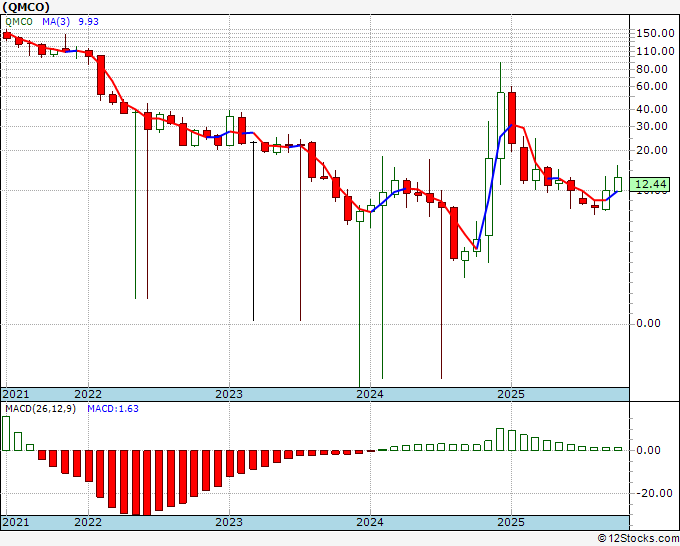
Task: Click the QMCO ticker label in legend
Action: click(x=19, y=22)
